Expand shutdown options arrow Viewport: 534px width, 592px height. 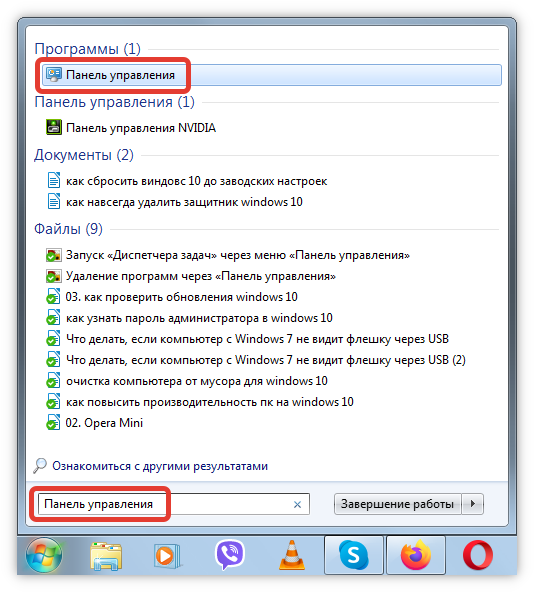(x=472, y=504)
